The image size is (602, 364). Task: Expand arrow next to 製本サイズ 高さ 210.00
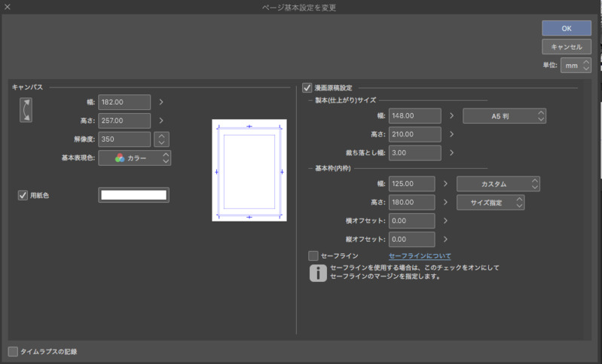pyautogui.click(x=451, y=134)
